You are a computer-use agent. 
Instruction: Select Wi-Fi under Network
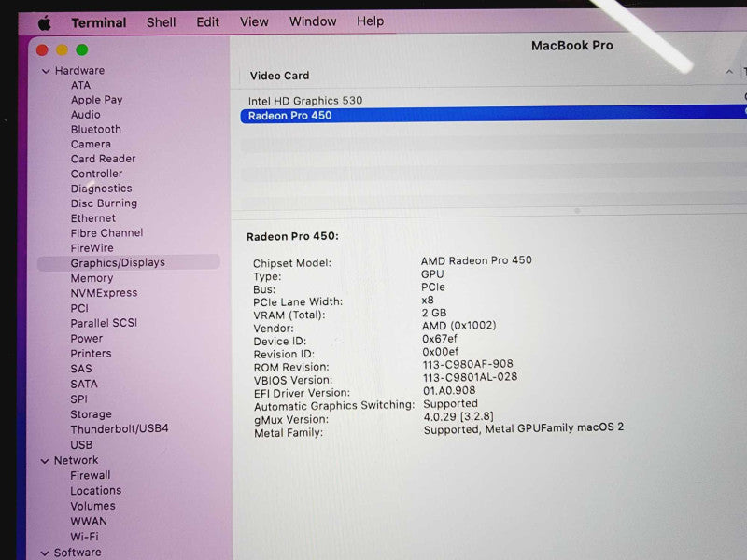(x=84, y=537)
